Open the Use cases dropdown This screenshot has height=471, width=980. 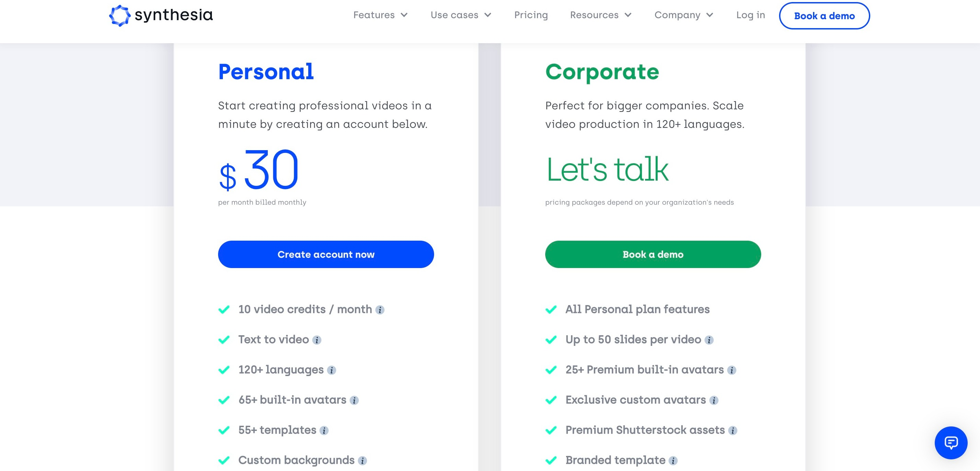(461, 15)
